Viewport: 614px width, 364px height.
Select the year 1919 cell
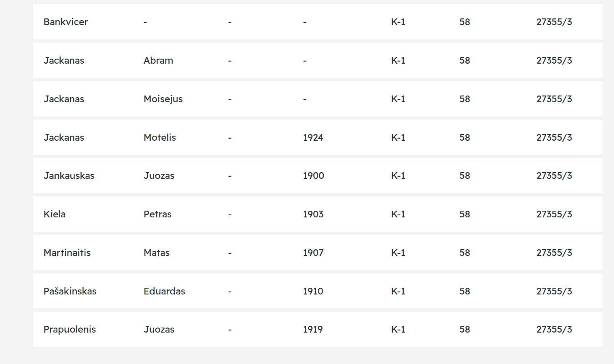(313, 330)
